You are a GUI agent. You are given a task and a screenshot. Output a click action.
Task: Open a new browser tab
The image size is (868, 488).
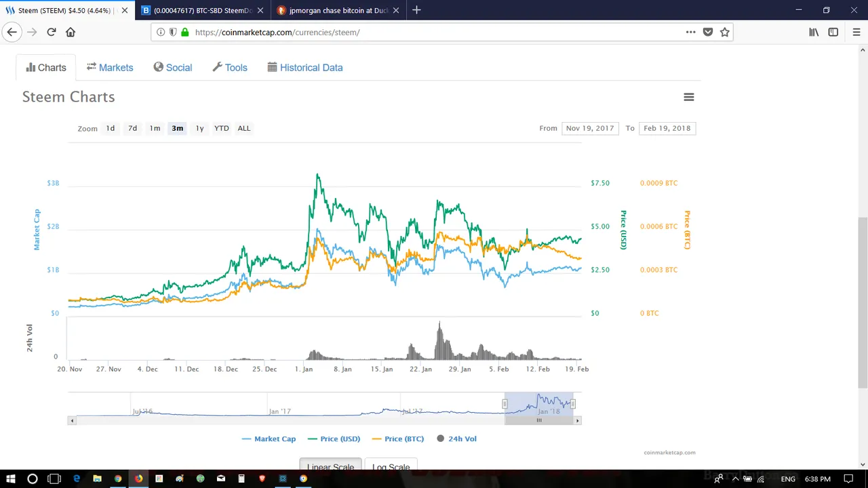tap(416, 10)
